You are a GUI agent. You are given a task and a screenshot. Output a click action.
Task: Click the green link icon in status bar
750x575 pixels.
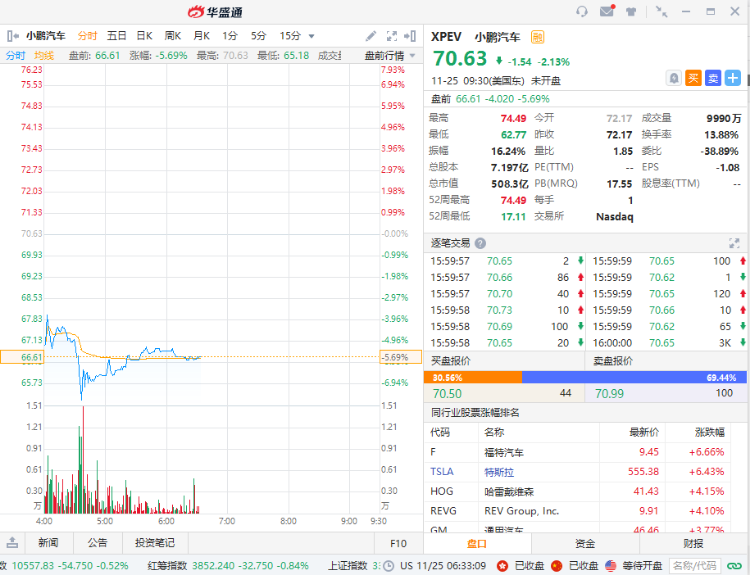[734, 566]
